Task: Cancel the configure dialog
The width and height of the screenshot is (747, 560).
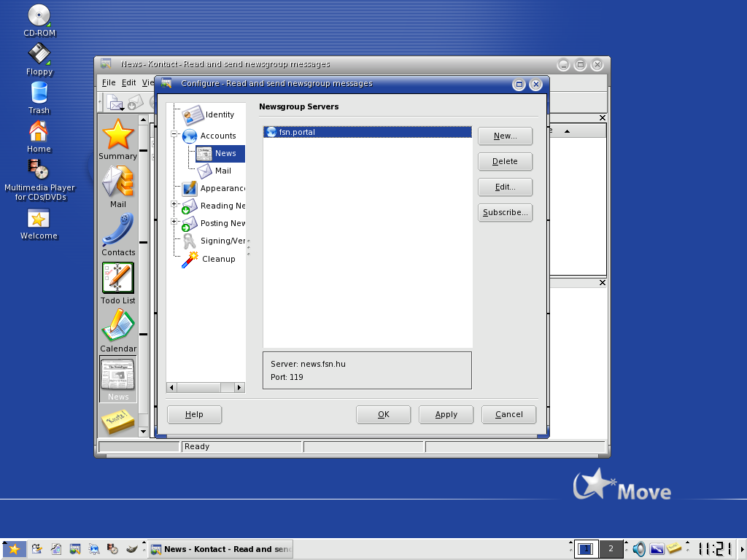Action: (508, 414)
